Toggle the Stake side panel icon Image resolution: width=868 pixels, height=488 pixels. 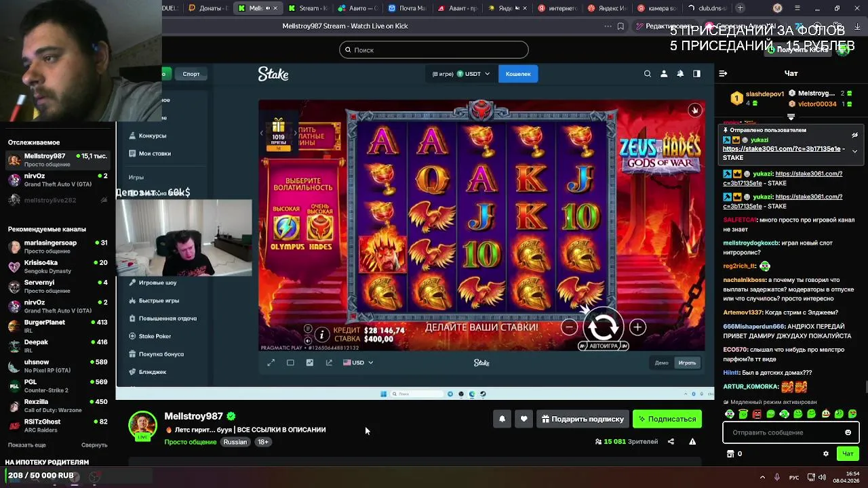pyautogui.click(x=696, y=74)
